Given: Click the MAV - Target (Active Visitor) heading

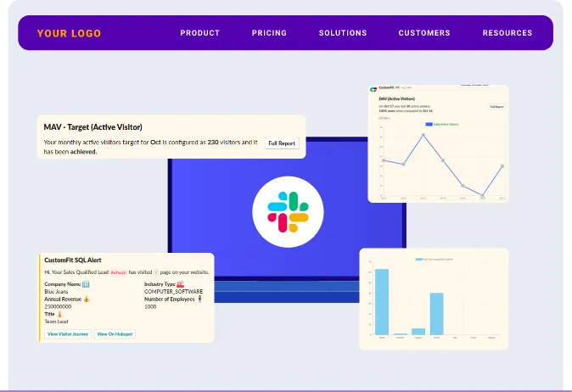Looking at the screenshot, I should pyautogui.click(x=93, y=127).
